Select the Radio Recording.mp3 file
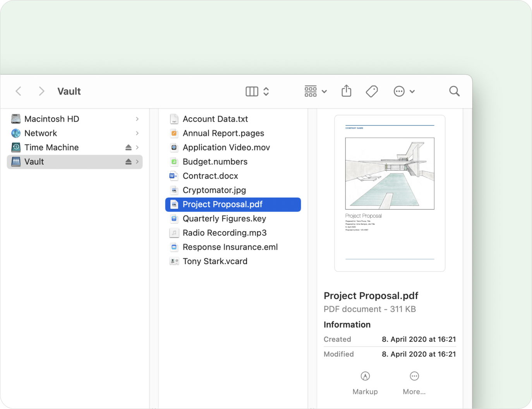The width and height of the screenshot is (532, 409). pyautogui.click(x=225, y=233)
